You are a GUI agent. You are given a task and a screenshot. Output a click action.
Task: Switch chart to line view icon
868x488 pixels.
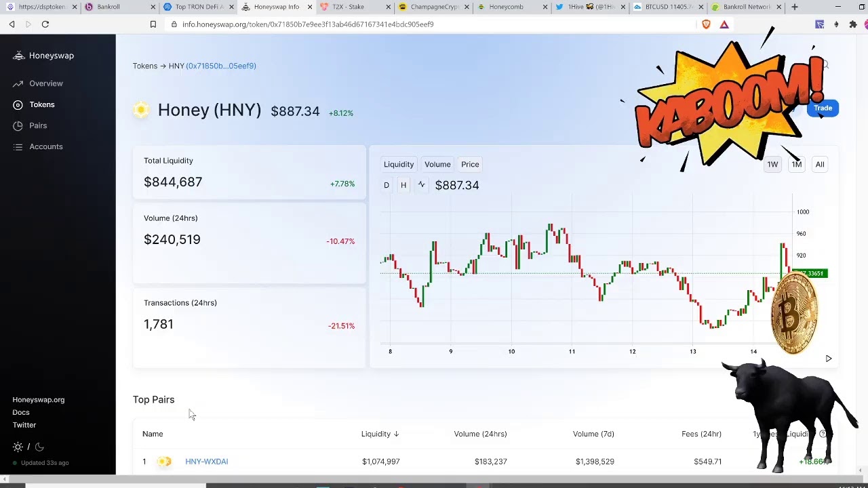pyautogui.click(x=421, y=185)
